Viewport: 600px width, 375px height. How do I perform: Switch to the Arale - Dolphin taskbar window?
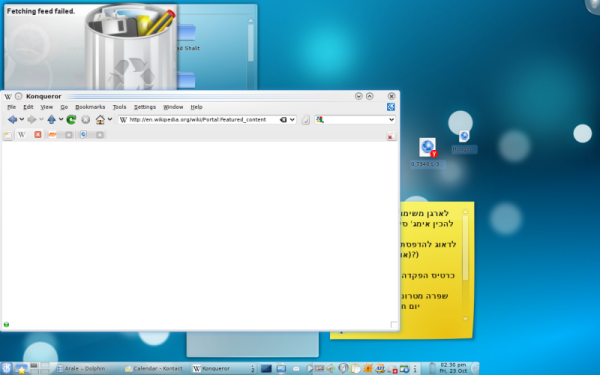81,368
